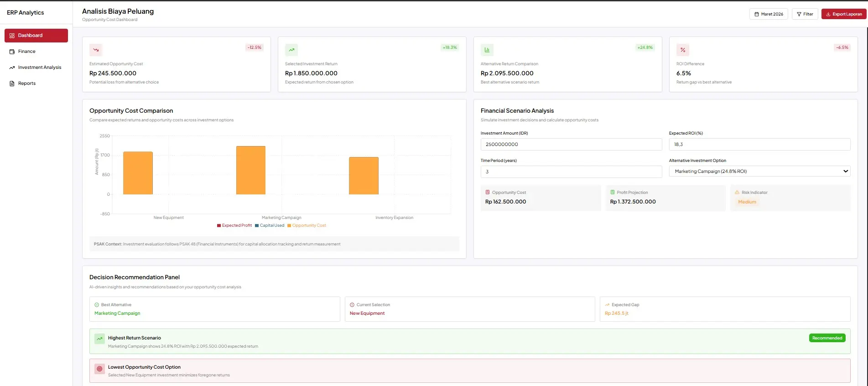This screenshot has height=386, width=868.
Task: Click the green Recommended badge
Action: click(x=827, y=338)
